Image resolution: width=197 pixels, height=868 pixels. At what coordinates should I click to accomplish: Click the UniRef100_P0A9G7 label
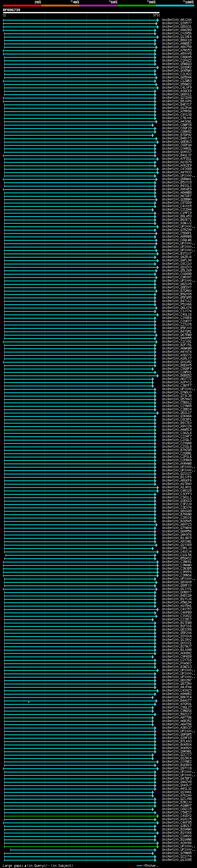pos(177,664)
